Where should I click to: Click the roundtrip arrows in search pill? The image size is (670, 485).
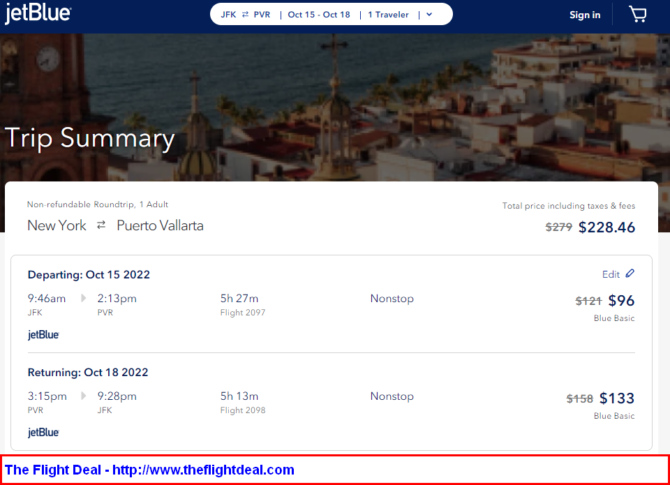(245, 15)
